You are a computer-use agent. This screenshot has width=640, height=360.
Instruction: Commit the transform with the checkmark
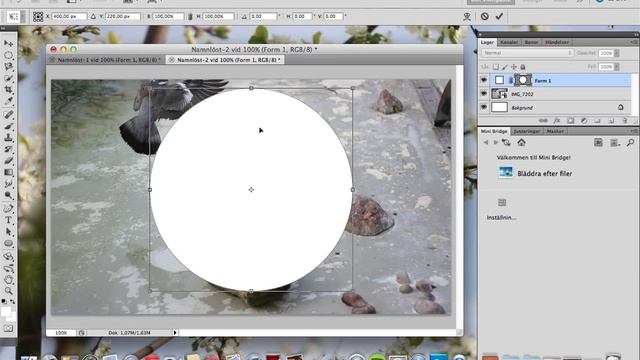tap(499, 16)
